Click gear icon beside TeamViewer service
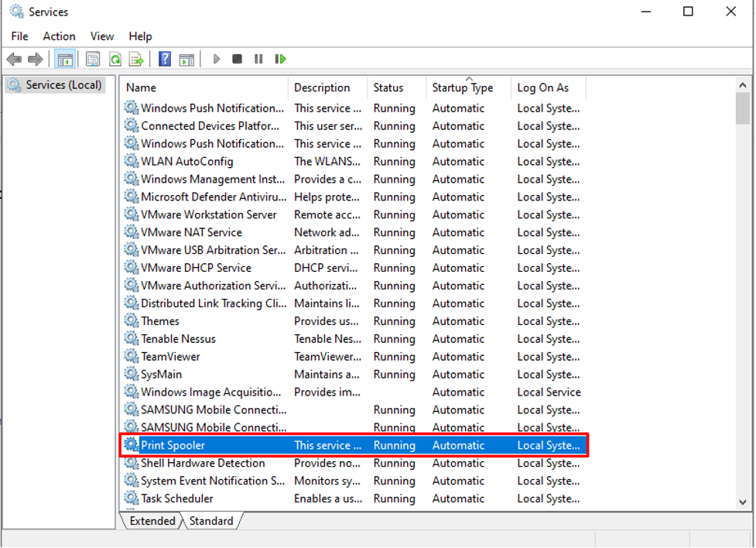 point(131,356)
